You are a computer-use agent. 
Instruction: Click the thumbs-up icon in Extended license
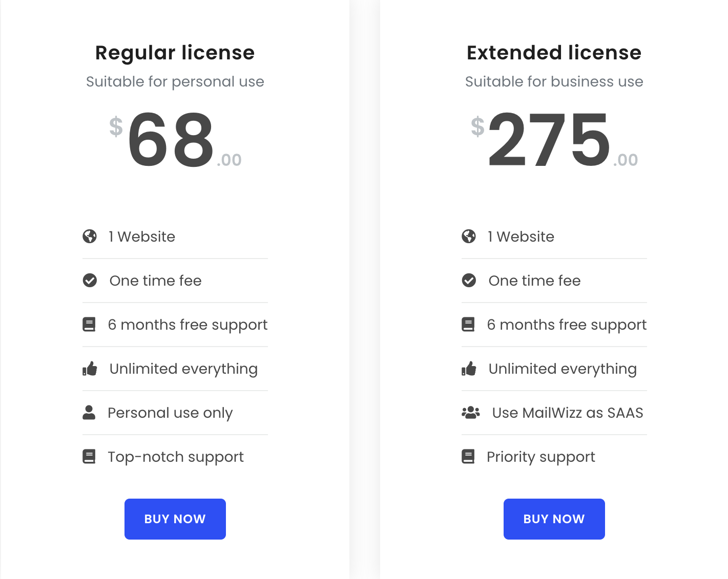pyautogui.click(x=469, y=369)
